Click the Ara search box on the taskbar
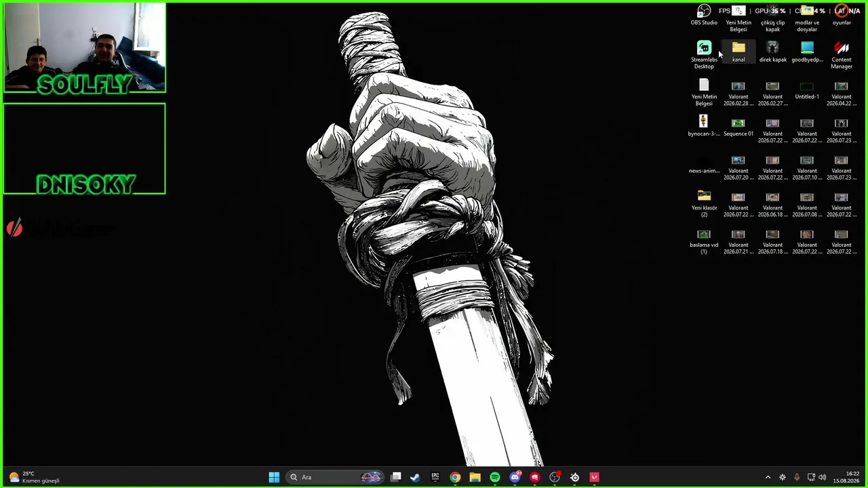Viewport: 868px width, 488px height. coord(335,477)
